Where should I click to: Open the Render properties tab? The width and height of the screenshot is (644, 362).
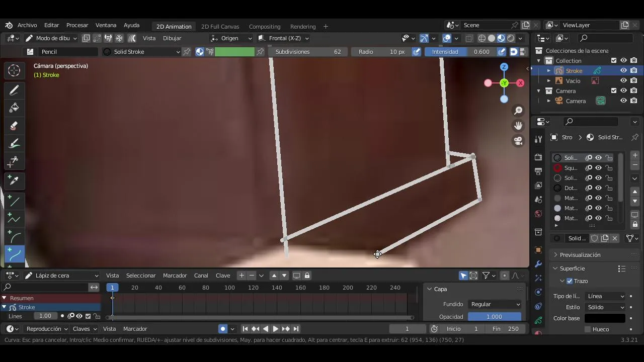(x=538, y=157)
